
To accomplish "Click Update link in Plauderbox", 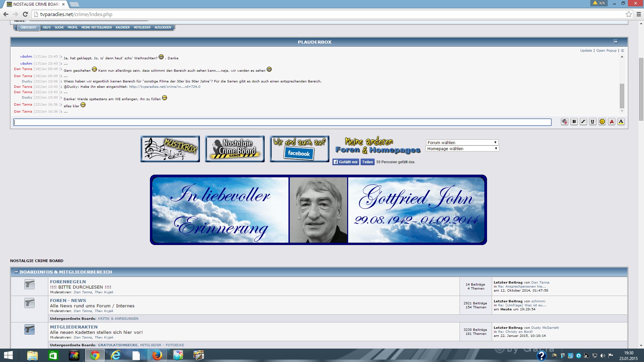I will coord(586,51).
